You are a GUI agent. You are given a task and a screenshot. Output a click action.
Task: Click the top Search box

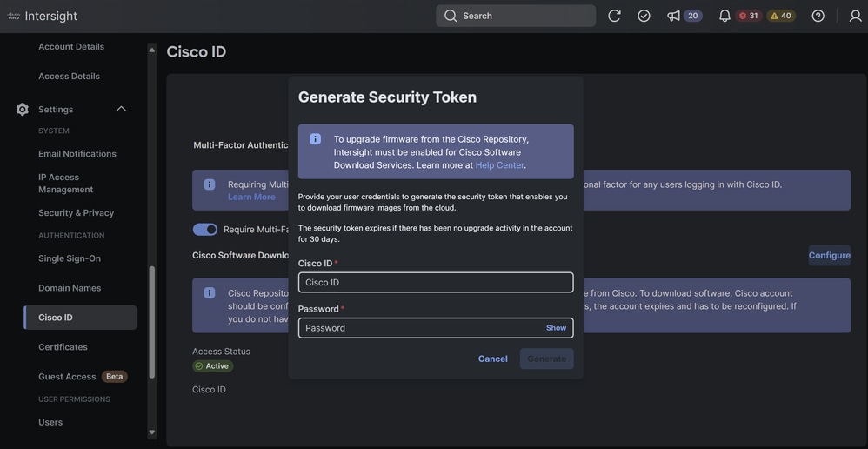[516, 16]
